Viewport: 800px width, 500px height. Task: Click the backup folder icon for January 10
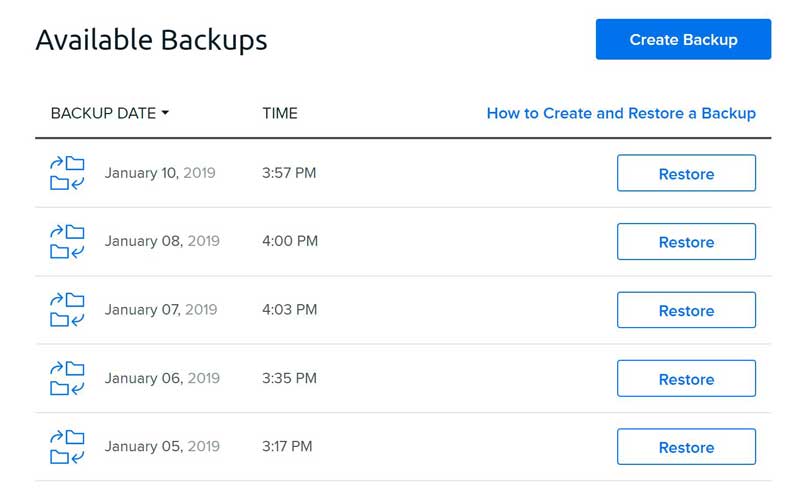(x=67, y=173)
